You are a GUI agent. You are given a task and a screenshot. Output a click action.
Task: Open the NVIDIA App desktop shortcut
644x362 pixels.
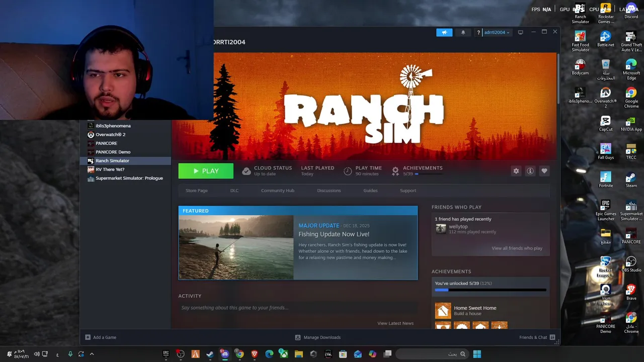pyautogui.click(x=631, y=124)
